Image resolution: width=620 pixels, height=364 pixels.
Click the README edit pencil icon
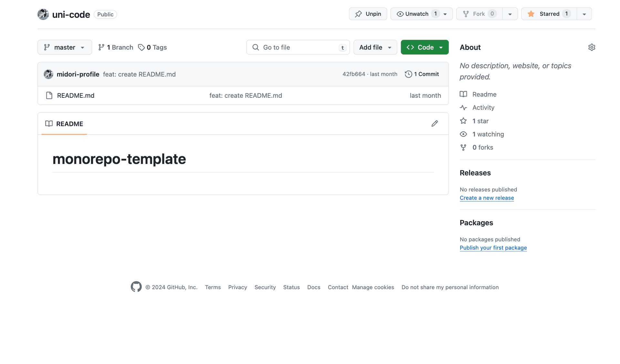[435, 124]
